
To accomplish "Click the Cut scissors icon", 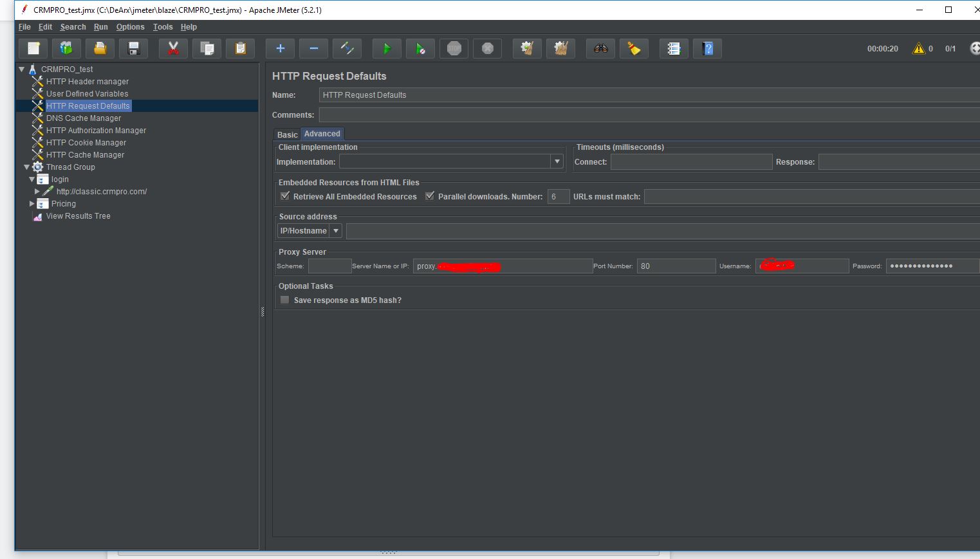I will tap(173, 48).
